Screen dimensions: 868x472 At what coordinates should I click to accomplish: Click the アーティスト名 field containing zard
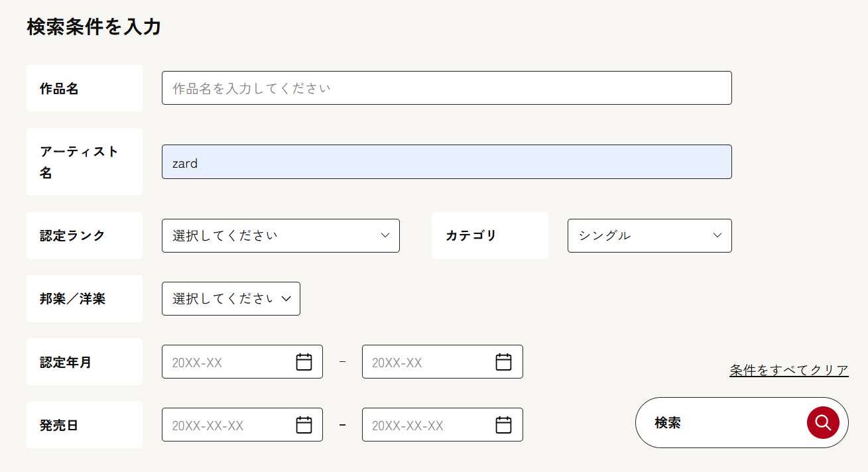tap(446, 162)
